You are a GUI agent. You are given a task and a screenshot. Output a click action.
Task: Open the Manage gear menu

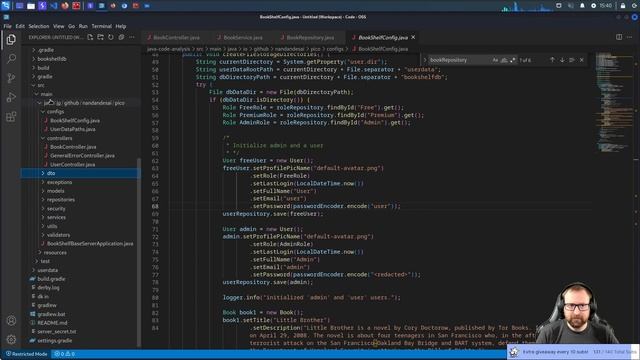[11, 339]
